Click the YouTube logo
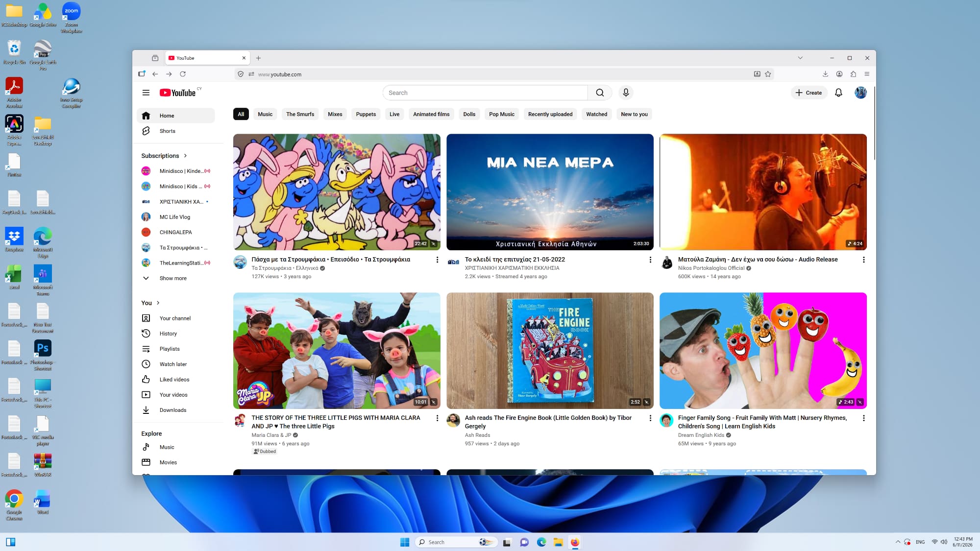This screenshot has width=980, height=551. coord(177,93)
